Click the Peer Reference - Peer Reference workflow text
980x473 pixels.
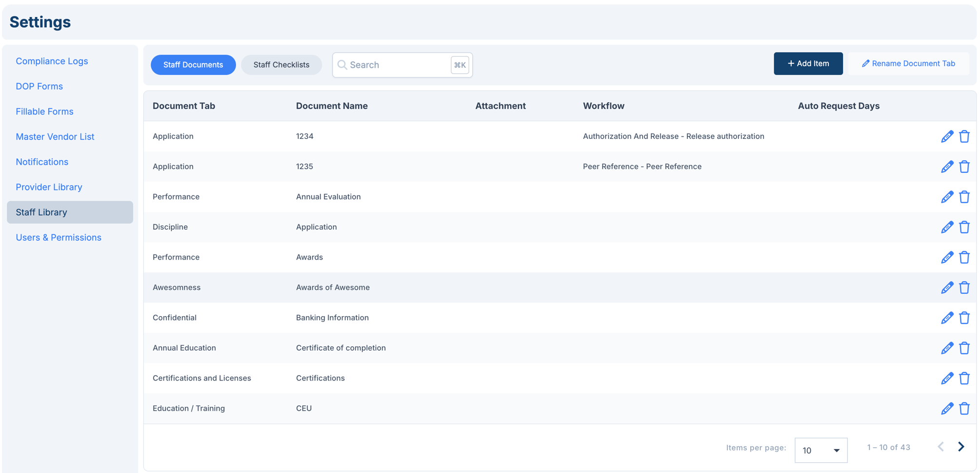point(642,167)
